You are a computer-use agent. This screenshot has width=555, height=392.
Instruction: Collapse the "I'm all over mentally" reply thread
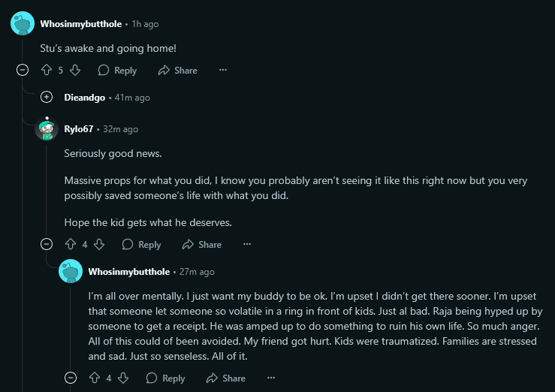click(71, 378)
